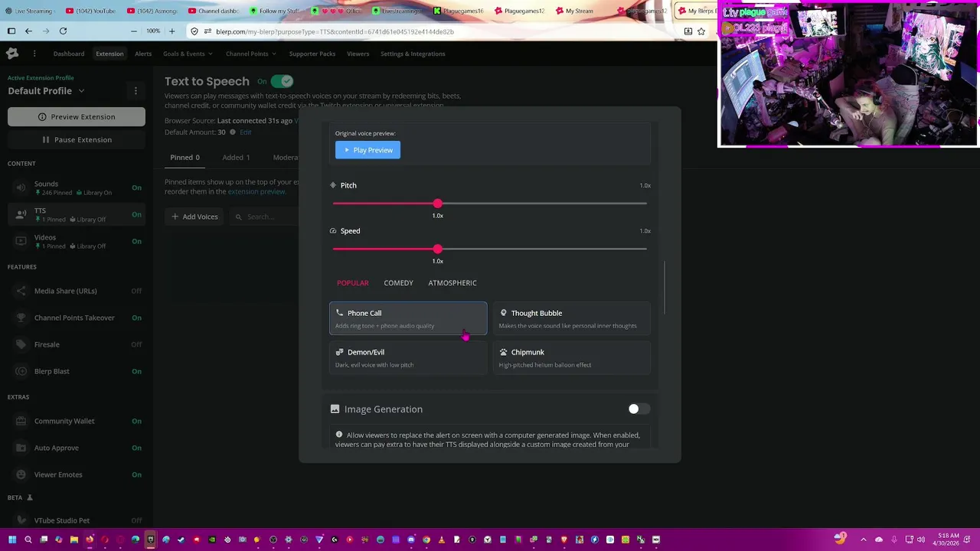Click the Edit link for Default Amount

click(x=246, y=132)
